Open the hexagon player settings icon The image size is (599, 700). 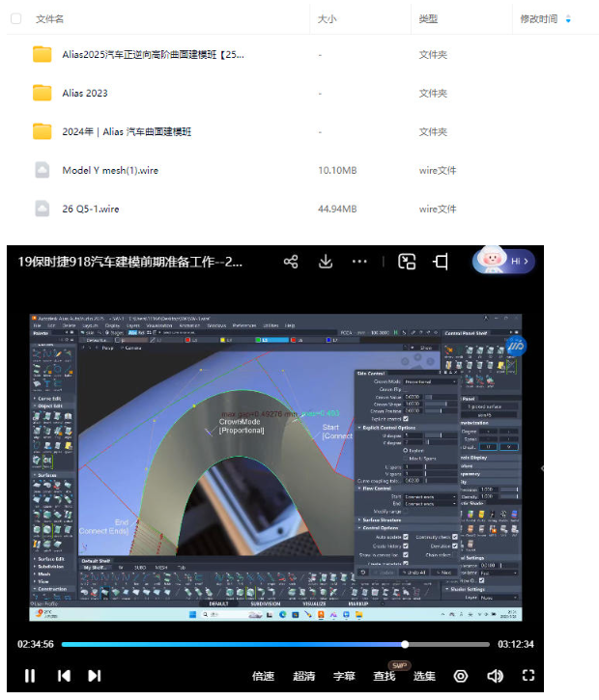(x=461, y=676)
